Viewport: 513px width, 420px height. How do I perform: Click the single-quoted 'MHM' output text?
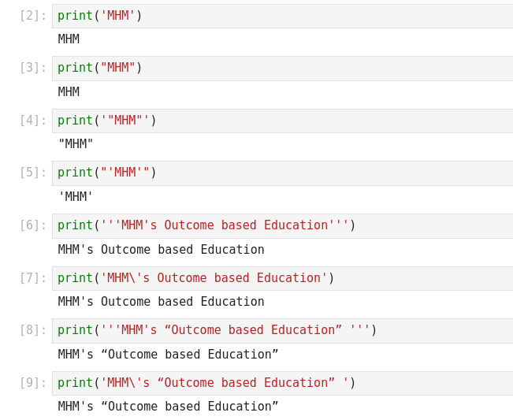click(x=76, y=197)
